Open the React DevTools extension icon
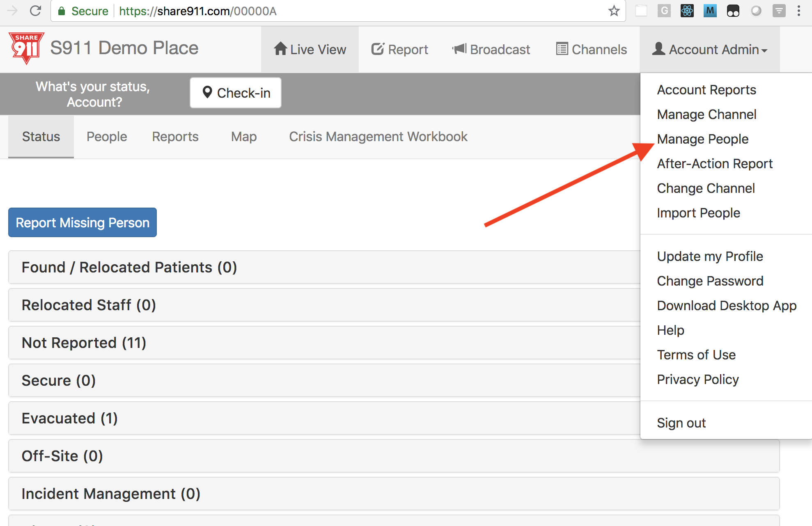812x526 pixels. pos(687,11)
